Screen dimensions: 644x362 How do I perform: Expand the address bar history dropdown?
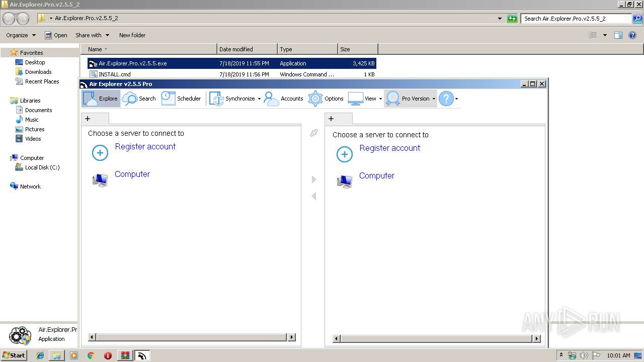point(500,19)
